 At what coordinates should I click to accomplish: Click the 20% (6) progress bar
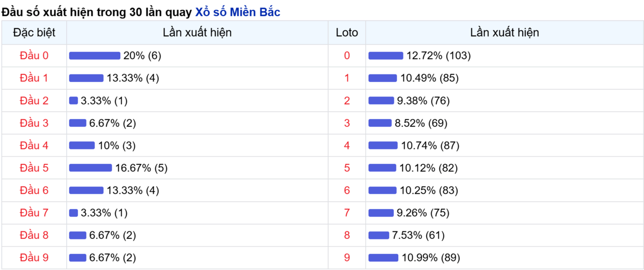(x=94, y=56)
